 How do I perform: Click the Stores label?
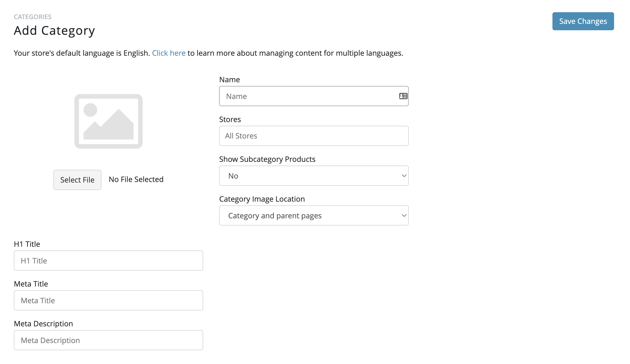pos(230,119)
